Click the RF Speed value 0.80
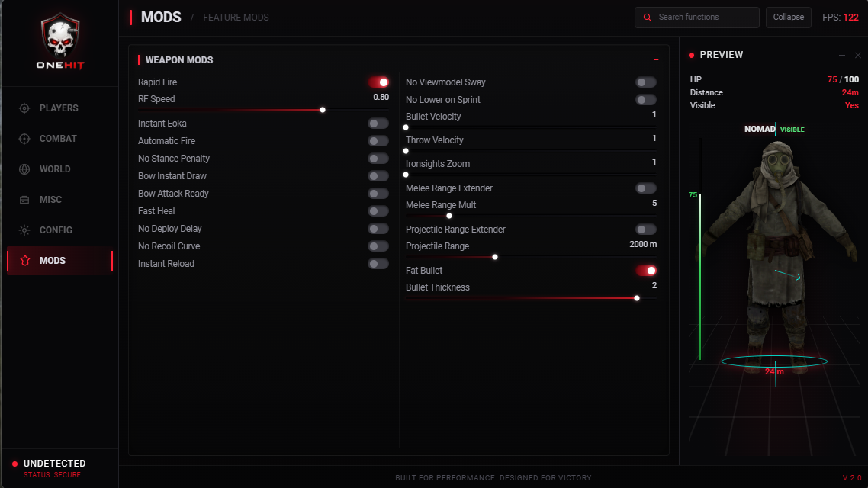Image resolution: width=868 pixels, height=488 pixels. coord(381,97)
